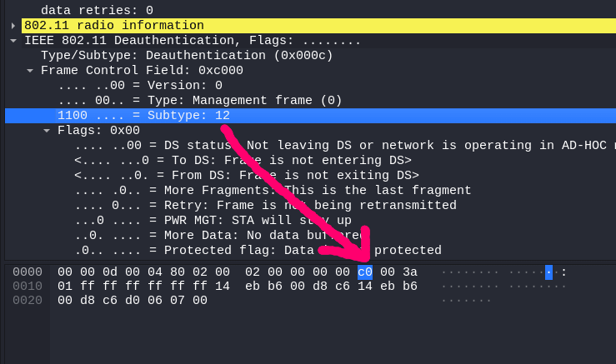
Task: Select the More Fragments flag row
Action: [273, 190]
